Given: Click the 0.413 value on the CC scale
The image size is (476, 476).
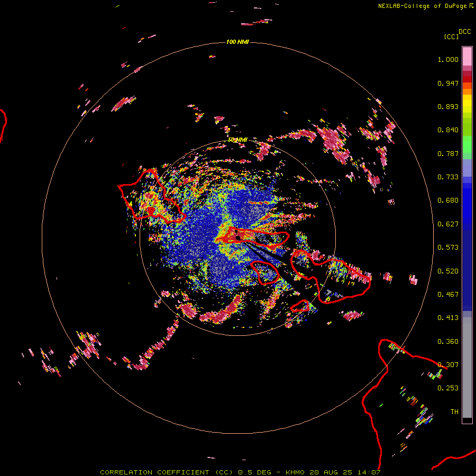Looking at the screenshot, I should coord(448,318).
